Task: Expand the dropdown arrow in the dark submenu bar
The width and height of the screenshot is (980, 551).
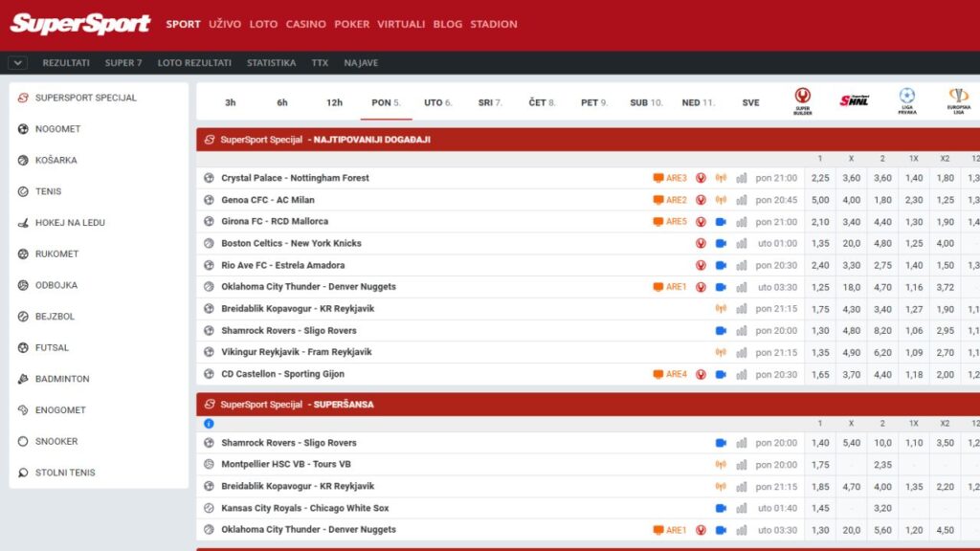Action: point(17,62)
